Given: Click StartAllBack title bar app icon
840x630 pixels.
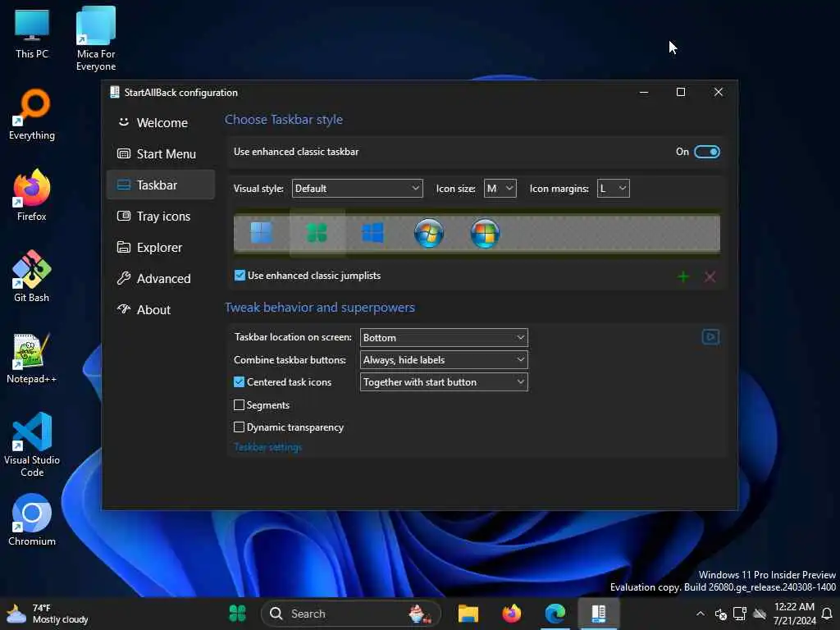Looking at the screenshot, I should [114, 92].
